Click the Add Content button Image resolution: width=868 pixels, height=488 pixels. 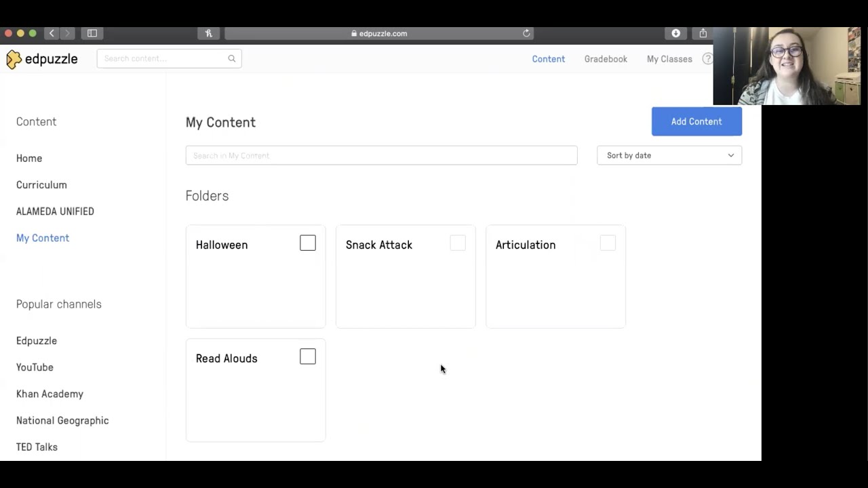pos(696,121)
